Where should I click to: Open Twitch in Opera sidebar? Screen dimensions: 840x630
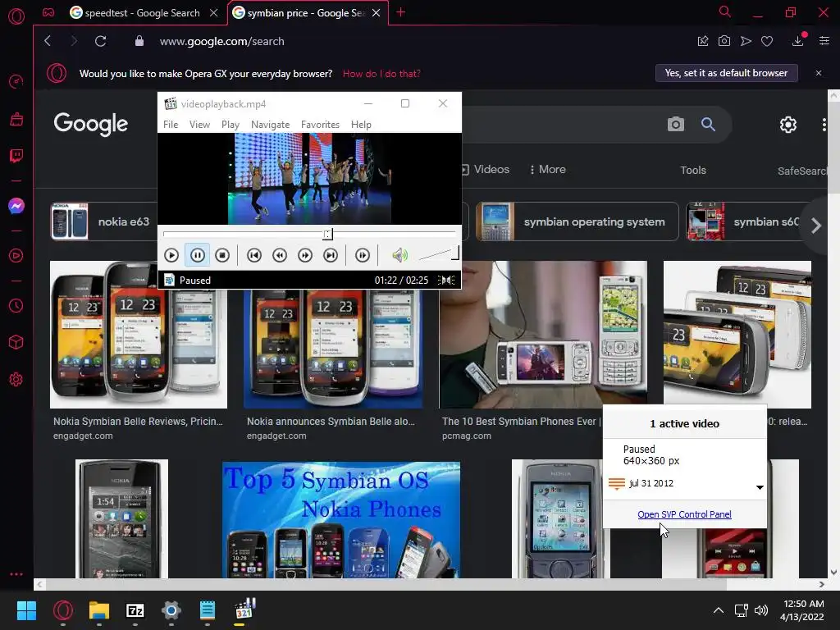pos(16,156)
